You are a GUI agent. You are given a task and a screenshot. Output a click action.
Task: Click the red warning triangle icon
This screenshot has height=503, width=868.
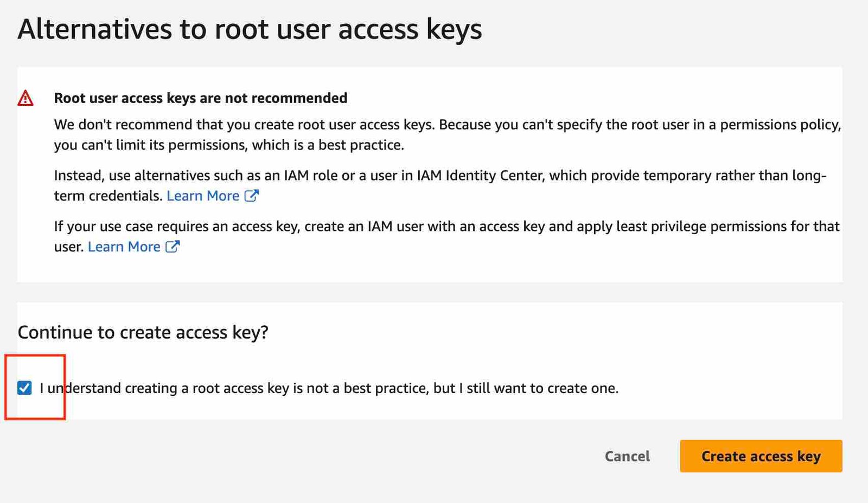click(25, 99)
